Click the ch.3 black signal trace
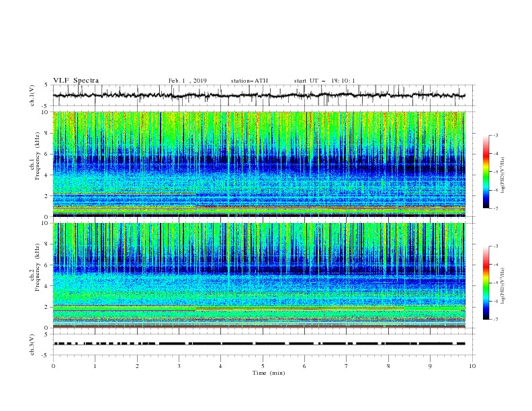532x411 pixels. (x=259, y=344)
